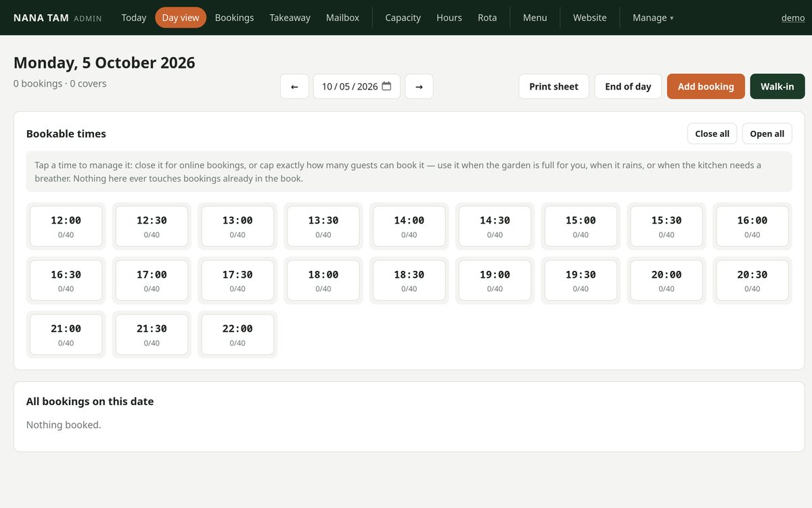Select the 13:30 time slot
Image resolution: width=812 pixels, height=508 pixels.
(323, 226)
